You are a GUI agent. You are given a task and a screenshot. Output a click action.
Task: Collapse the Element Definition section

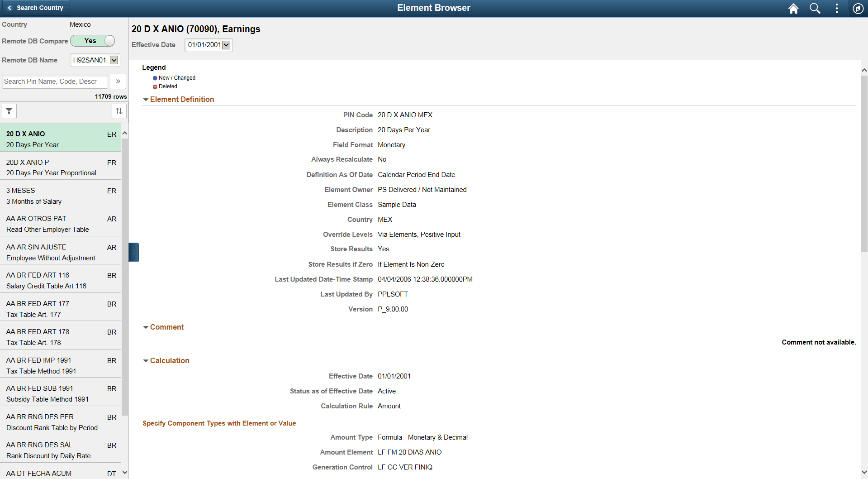(146, 100)
